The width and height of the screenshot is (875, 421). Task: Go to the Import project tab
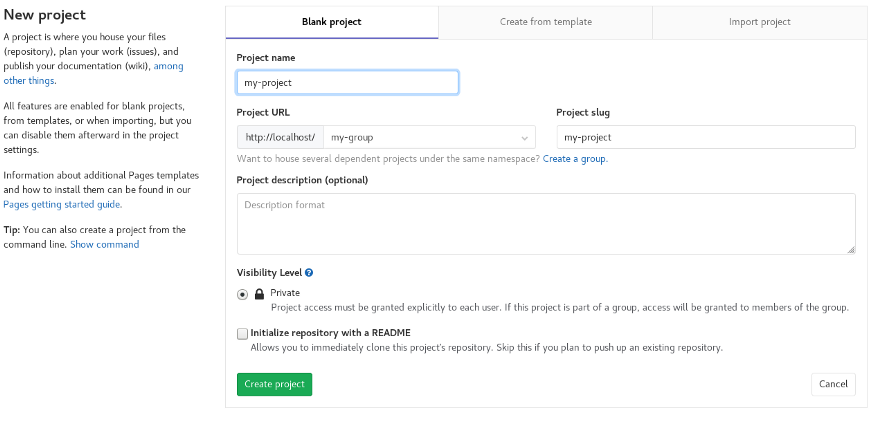point(759,22)
